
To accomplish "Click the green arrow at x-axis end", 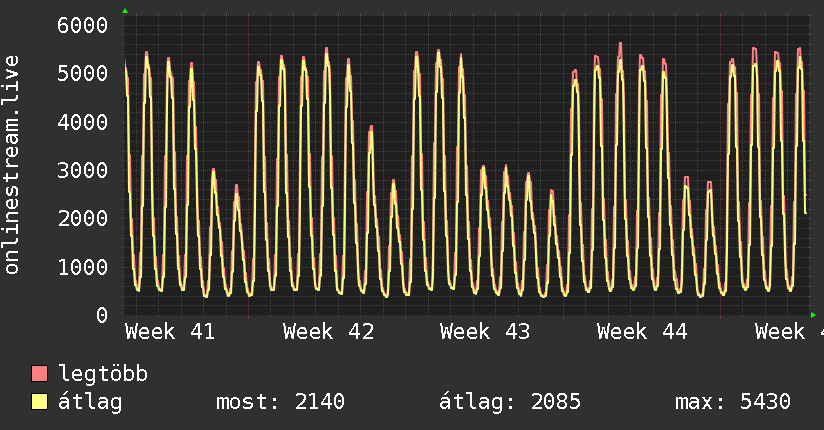I will pos(813,315).
